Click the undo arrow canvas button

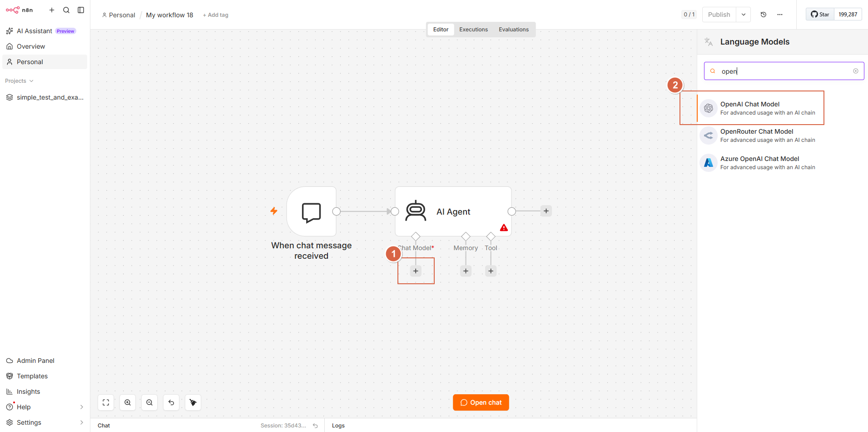pyautogui.click(x=171, y=402)
